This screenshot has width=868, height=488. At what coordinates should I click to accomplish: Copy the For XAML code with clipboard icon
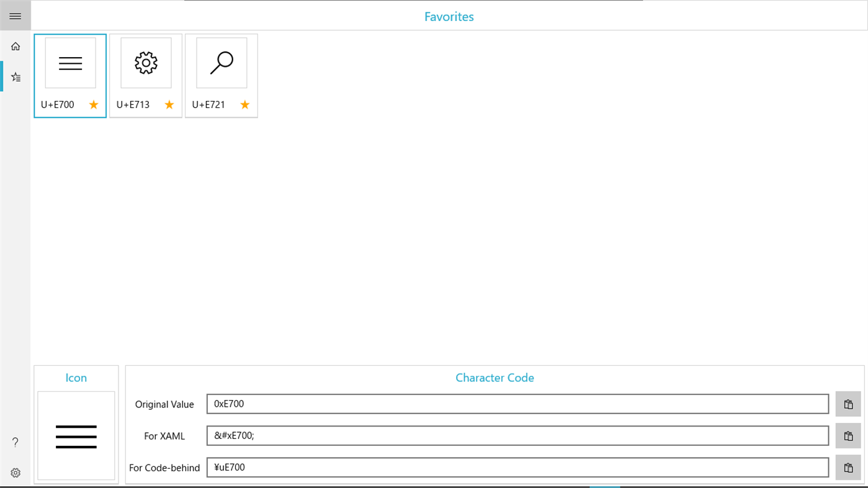[x=848, y=435]
